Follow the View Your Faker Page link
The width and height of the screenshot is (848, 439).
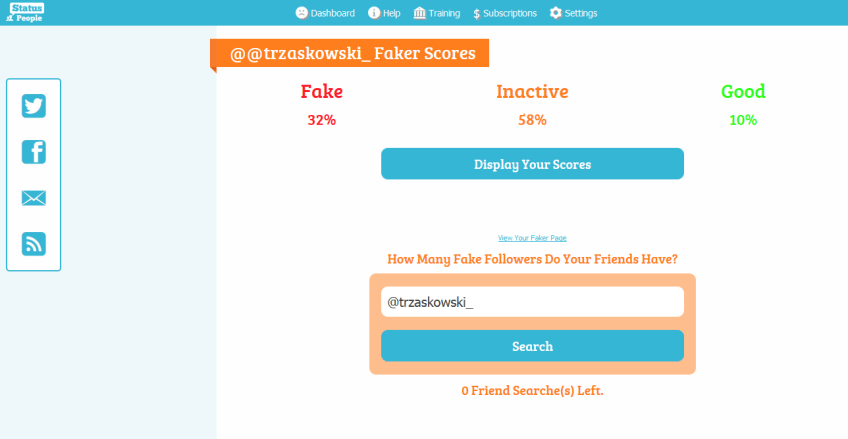(x=532, y=238)
